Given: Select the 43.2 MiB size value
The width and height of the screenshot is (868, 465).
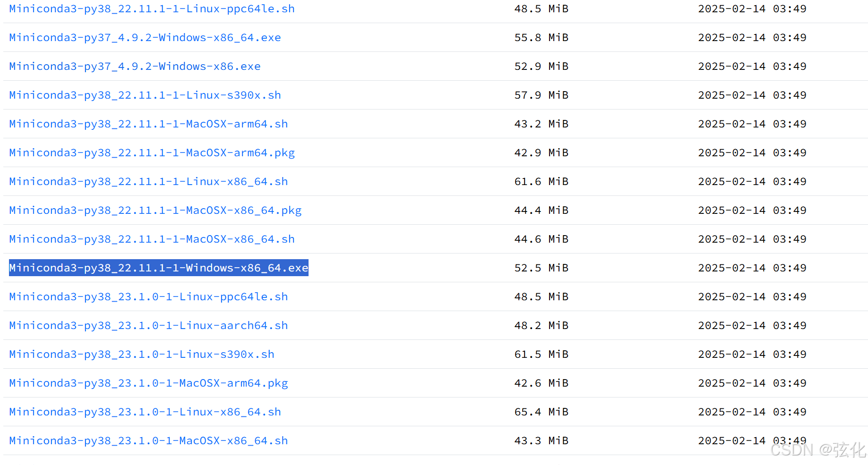Looking at the screenshot, I should click(541, 124).
